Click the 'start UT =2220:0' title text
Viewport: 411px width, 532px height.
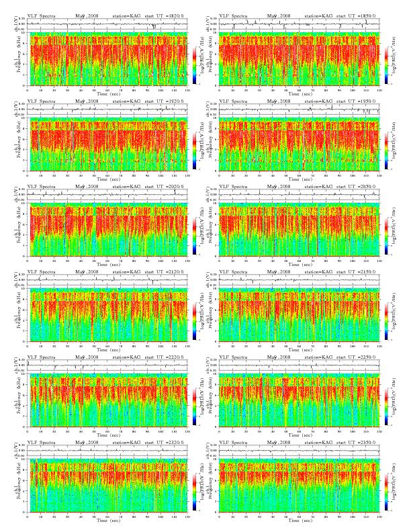(165, 357)
